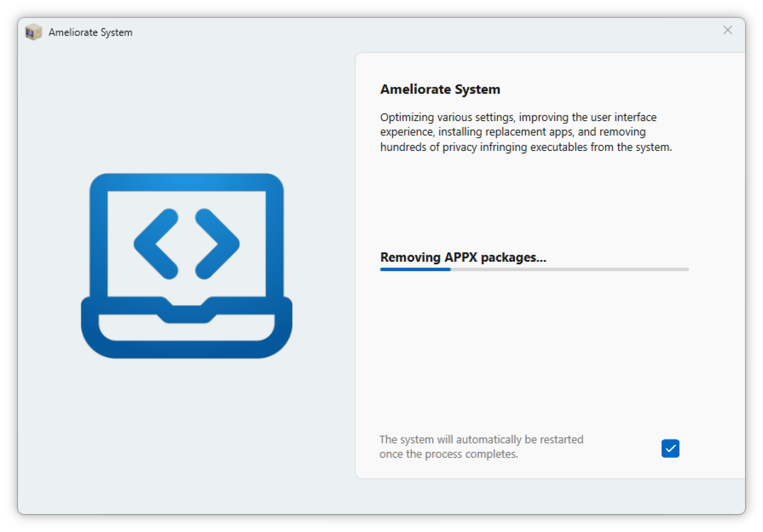Click the package box icon in title bar
This screenshot has height=532, width=763.
coord(33,32)
